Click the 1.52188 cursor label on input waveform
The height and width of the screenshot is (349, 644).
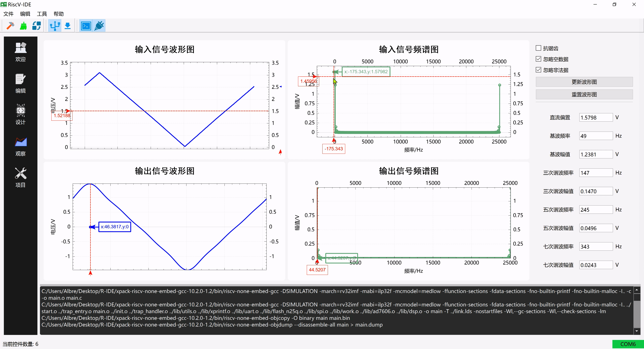[62, 116]
